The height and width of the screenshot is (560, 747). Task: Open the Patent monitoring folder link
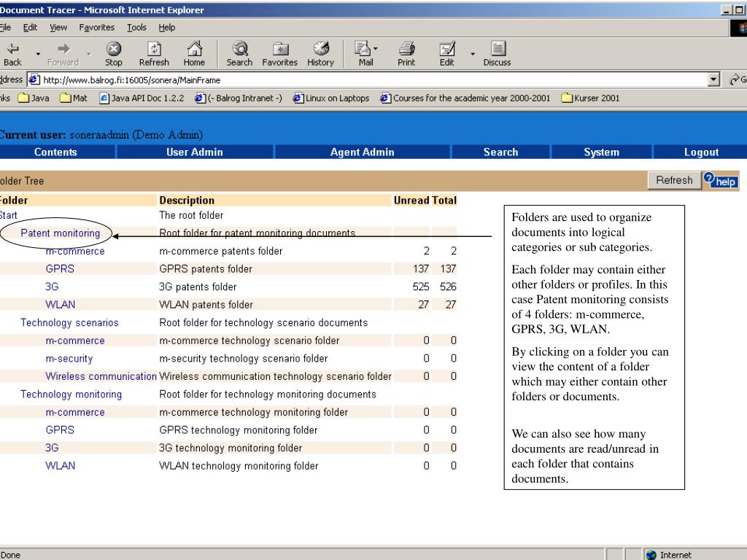(x=60, y=233)
